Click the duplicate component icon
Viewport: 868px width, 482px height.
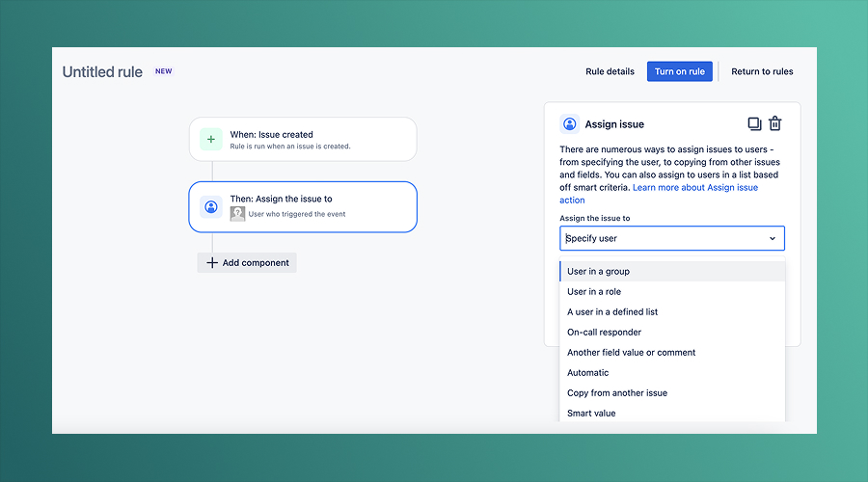click(x=754, y=124)
